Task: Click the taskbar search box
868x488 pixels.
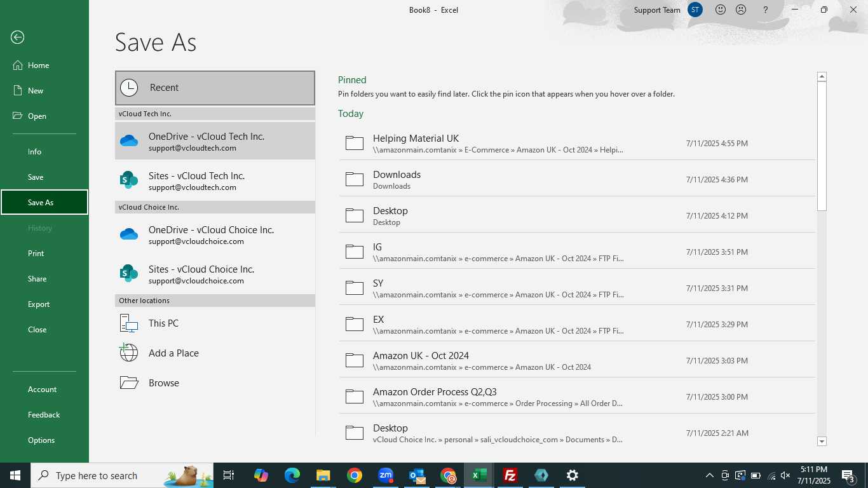Action: coord(123,475)
